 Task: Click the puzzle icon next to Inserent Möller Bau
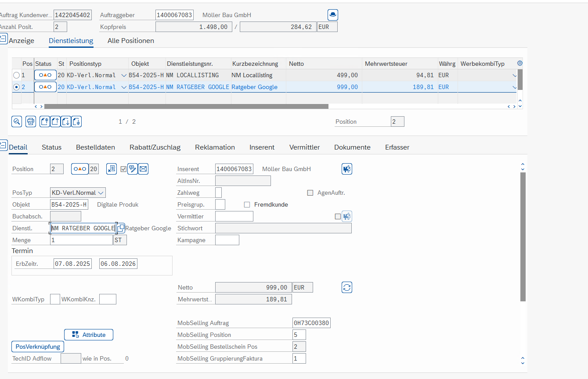point(347,169)
